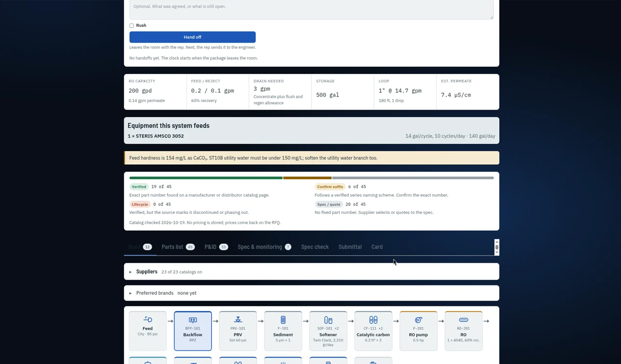The width and height of the screenshot is (621, 364).
Task: Open the Spec & monitoring tab
Action: [264, 247]
